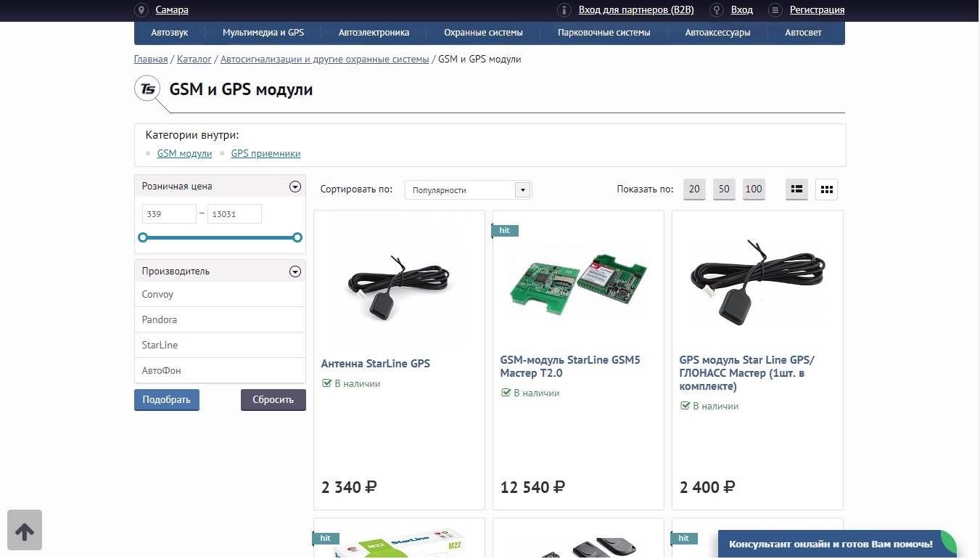Open the Охранные системы menu item
This screenshot has height=559, width=980.
(483, 33)
